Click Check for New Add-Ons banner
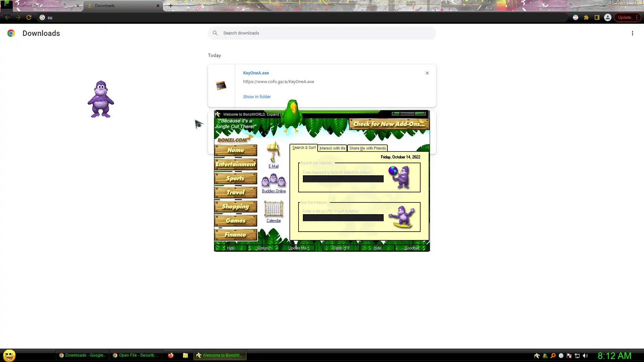644x362 pixels. point(389,124)
